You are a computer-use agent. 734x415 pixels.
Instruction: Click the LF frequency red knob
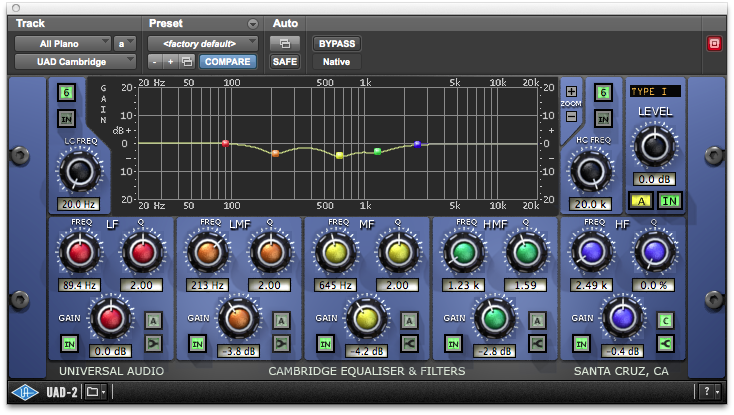tap(80, 253)
